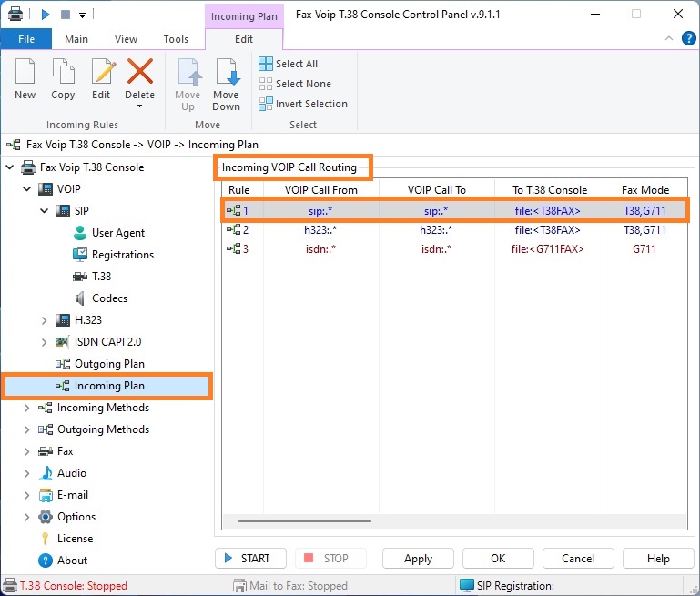Click the Apply button
The image size is (700, 596).
(419, 559)
